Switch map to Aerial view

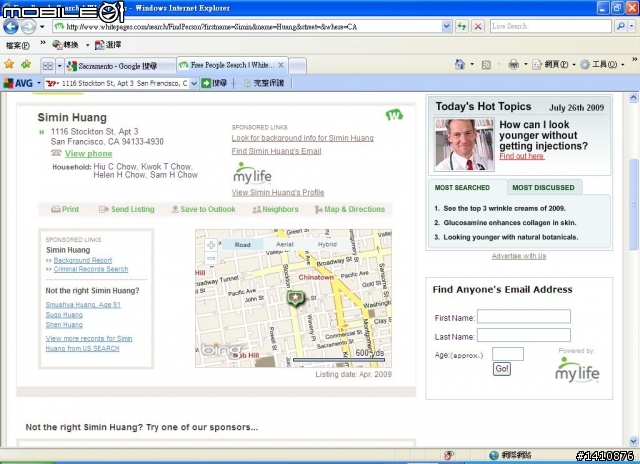tap(285, 244)
